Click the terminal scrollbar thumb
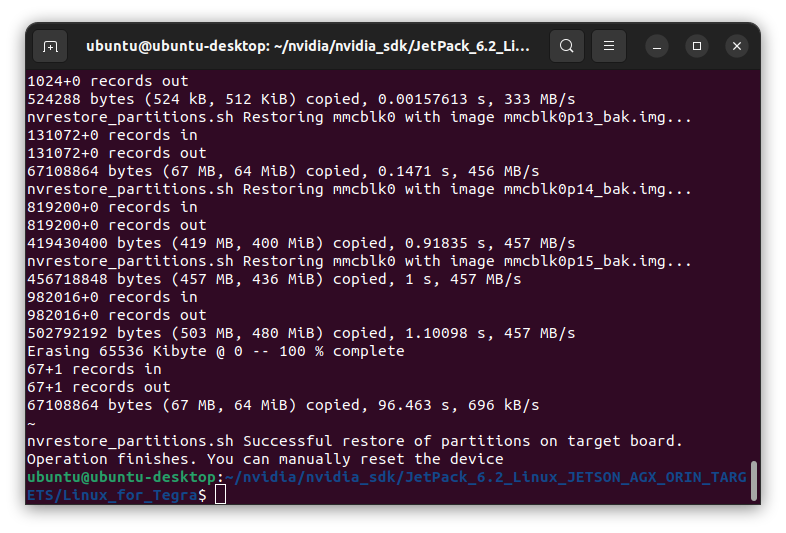Screen dimensions: 786x533 point(753,480)
